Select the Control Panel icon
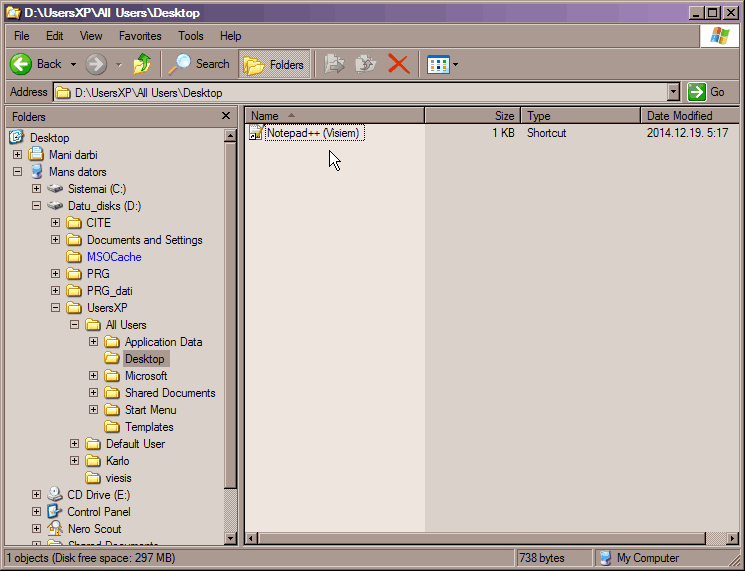 [54, 512]
